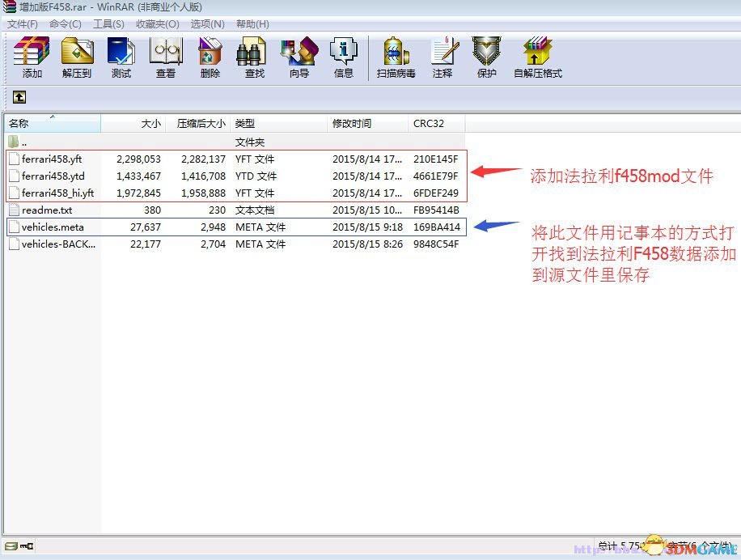Viewport: 741px width, 560px height.
Task: Open the Help (帮助) menu
Action: point(252,23)
